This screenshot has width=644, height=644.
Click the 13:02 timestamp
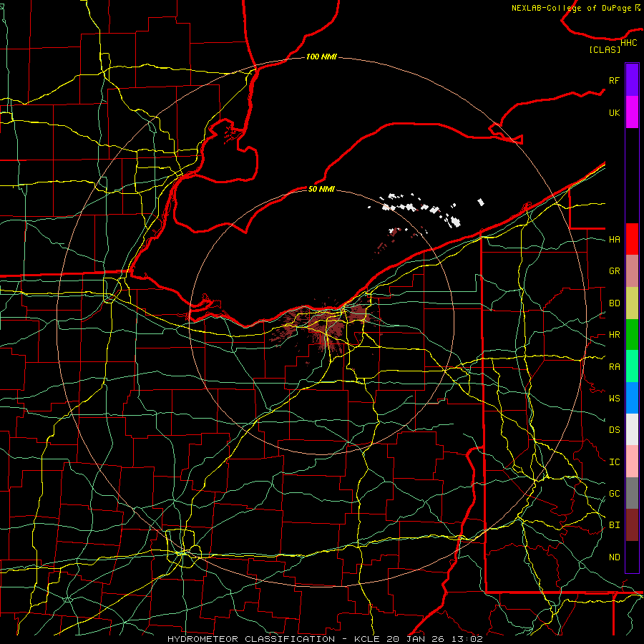click(467, 639)
